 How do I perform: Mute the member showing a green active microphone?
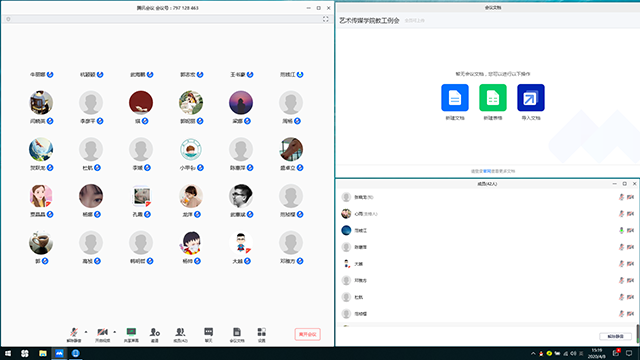[621, 231]
